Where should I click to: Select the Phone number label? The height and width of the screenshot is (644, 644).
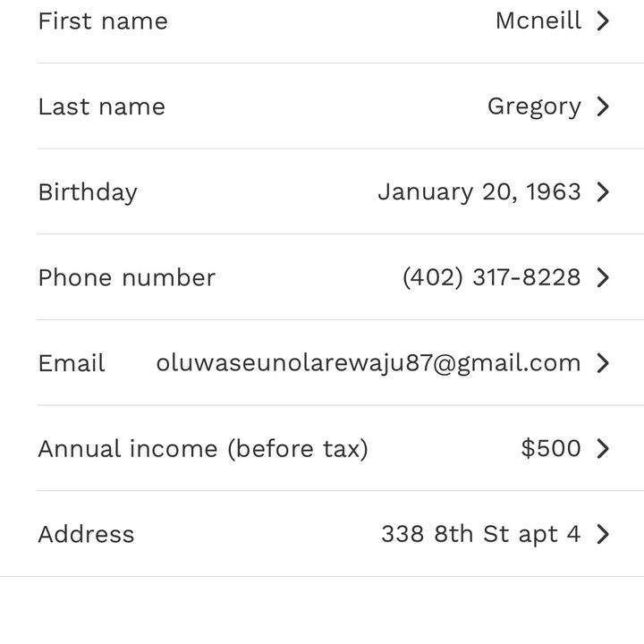pos(126,277)
